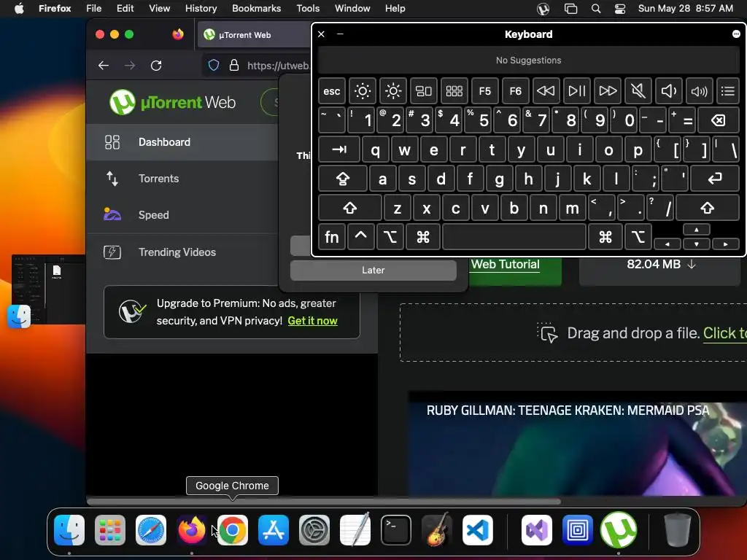Tap rewind media key
This screenshot has height=560, width=747.
pyautogui.click(x=546, y=91)
